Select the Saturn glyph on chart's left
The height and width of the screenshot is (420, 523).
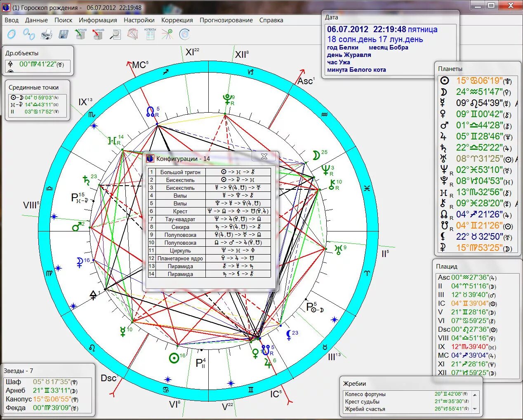pos(86,180)
